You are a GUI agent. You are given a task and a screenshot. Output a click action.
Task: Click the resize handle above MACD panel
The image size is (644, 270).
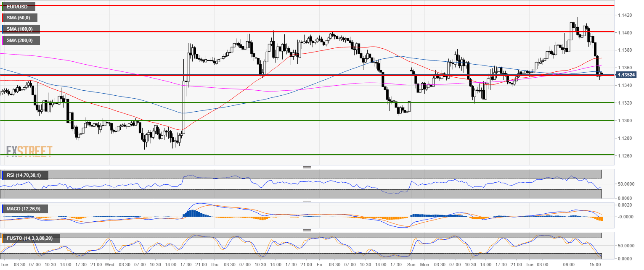point(307,201)
